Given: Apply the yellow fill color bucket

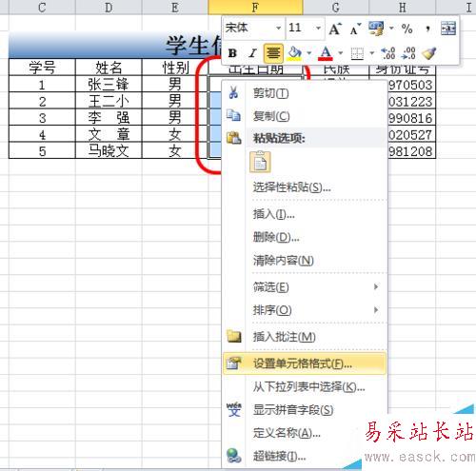Looking at the screenshot, I should [294, 53].
